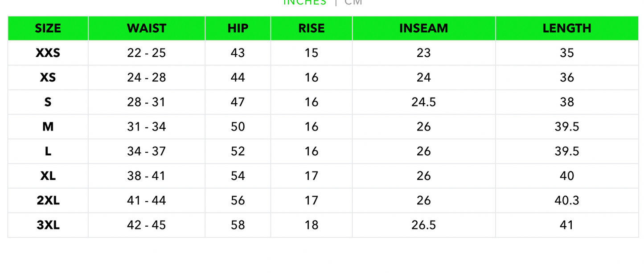Click the SIZE column header

(48, 29)
